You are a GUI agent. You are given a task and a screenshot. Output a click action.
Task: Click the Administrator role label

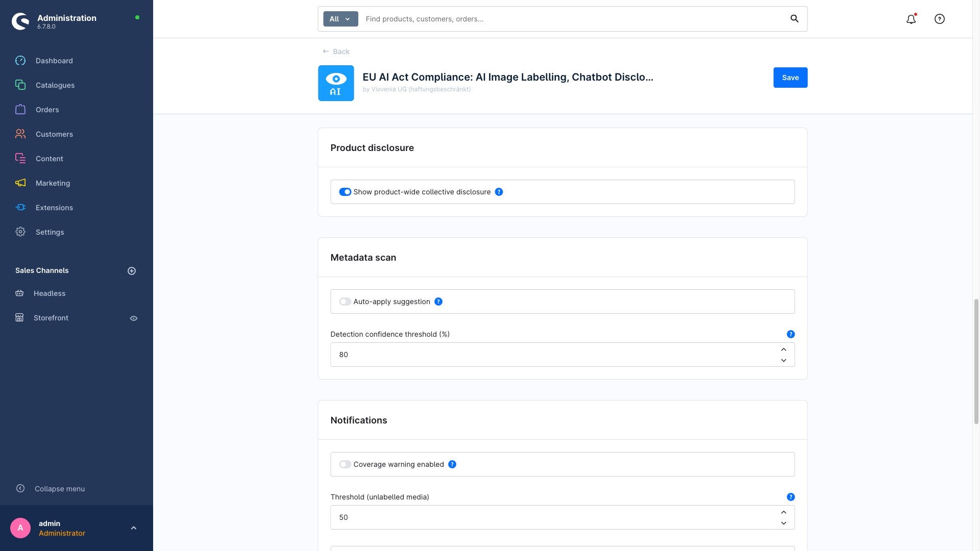[x=62, y=533]
